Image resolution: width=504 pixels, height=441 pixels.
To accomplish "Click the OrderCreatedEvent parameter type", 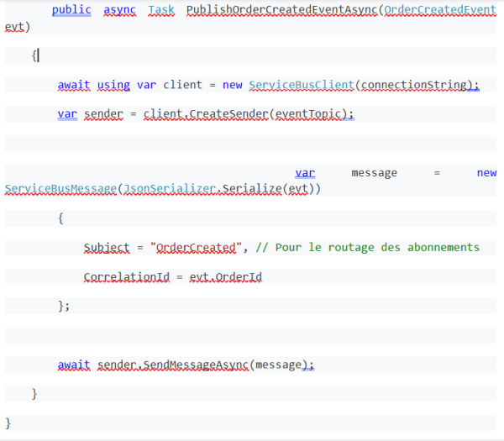I will (439, 10).
